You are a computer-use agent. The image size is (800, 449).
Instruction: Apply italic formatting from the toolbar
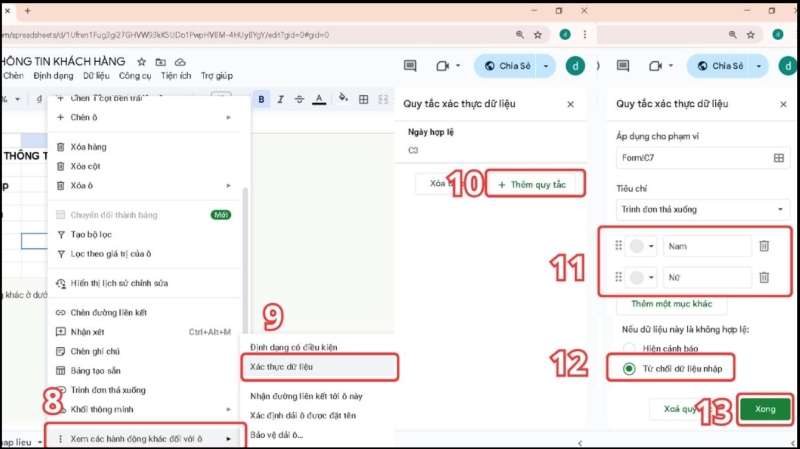pyautogui.click(x=281, y=99)
